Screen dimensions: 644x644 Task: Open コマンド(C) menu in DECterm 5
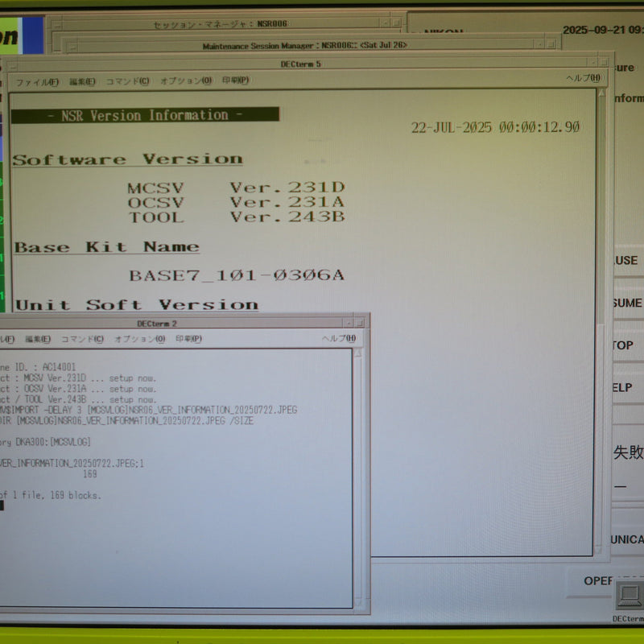point(128,81)
